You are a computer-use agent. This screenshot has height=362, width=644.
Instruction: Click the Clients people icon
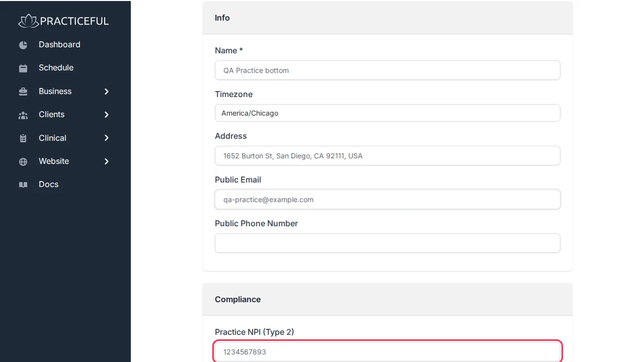coord(23,115)
